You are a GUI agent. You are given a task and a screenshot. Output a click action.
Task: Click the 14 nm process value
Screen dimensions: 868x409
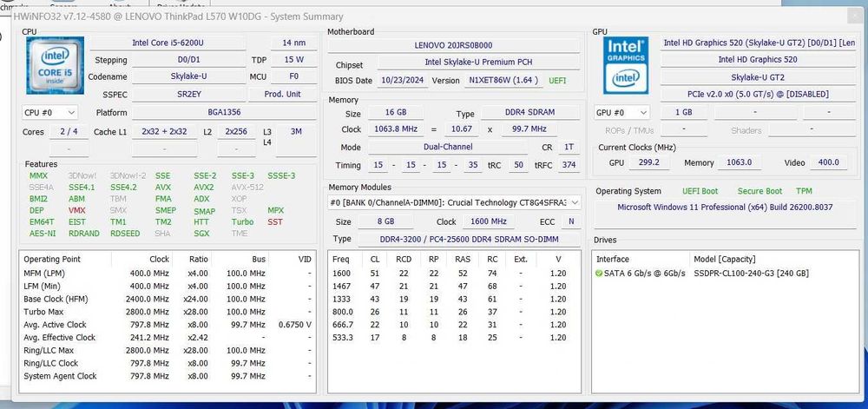[x=293, y=43]
